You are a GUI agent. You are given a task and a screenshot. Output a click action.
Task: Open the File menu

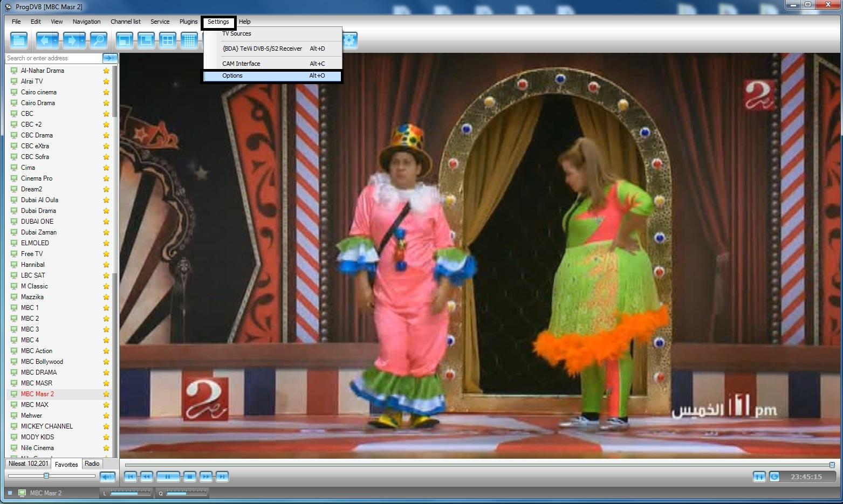pos(16,22)
